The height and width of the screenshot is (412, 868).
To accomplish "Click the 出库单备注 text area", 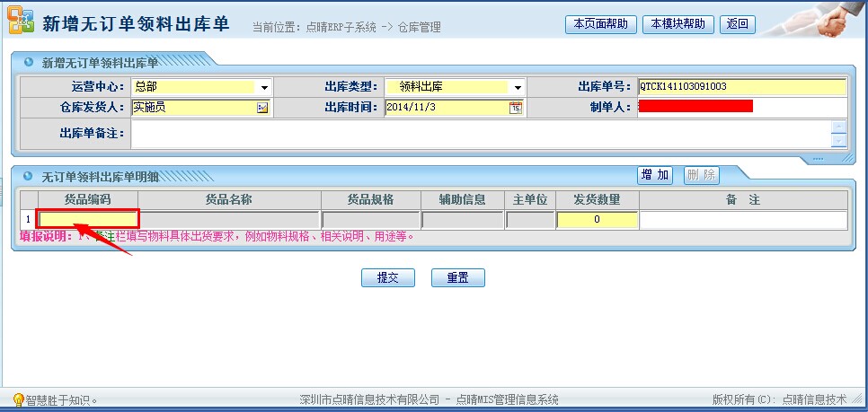I will tap(481, 134).
